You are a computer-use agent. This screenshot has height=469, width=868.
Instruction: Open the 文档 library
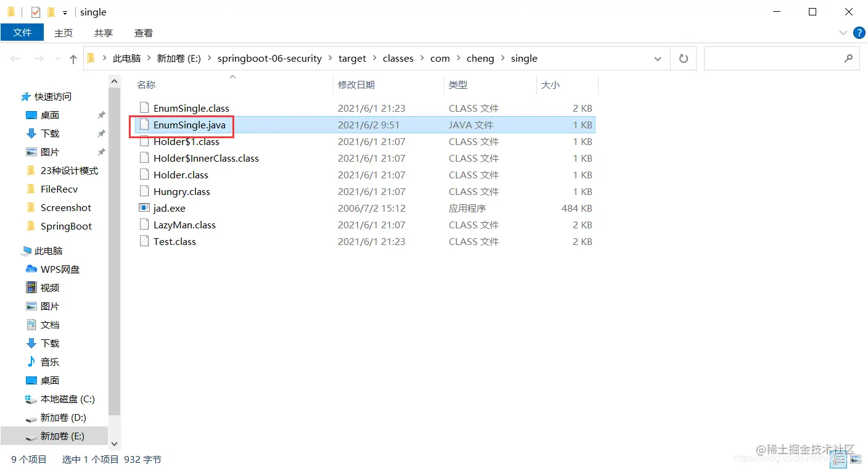pyautogui.click(x=49, y=325)
